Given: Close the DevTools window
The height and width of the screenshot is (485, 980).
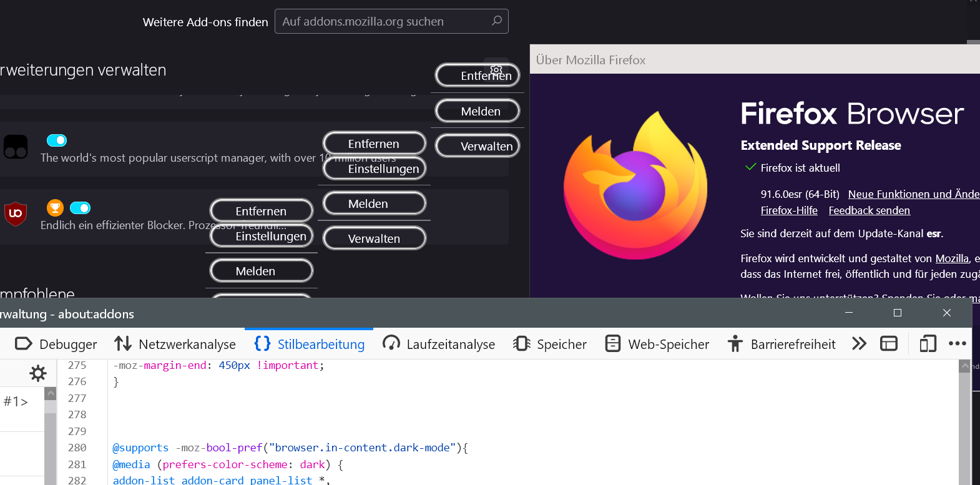Looking at the screenshot, I should [947, 313].
